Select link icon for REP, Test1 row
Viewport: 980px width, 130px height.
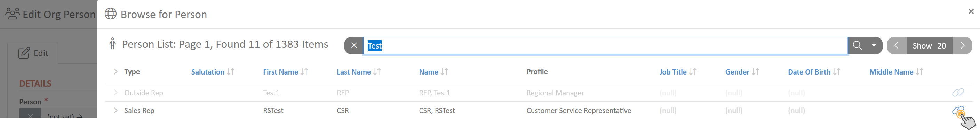[x=957, y=93]
